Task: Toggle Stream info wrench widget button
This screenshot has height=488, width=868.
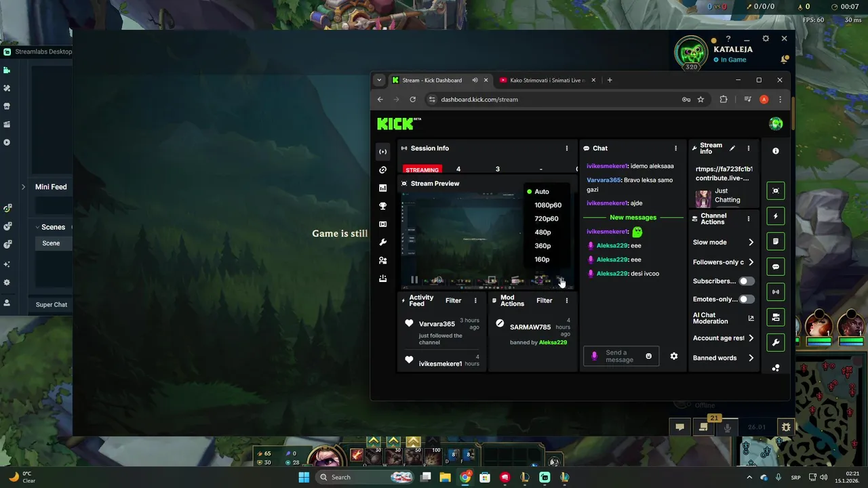Action: [776, 343]
